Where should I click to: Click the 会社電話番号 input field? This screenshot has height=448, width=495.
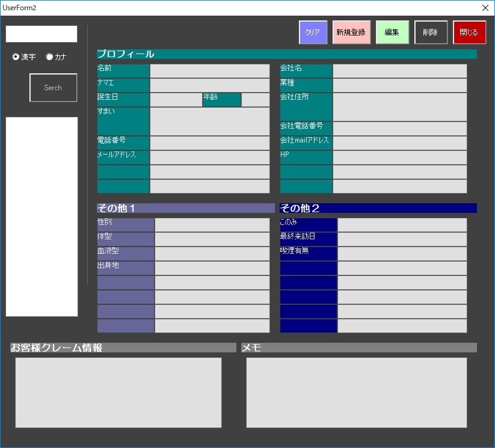pyautogui.click(x=399, y=129)
